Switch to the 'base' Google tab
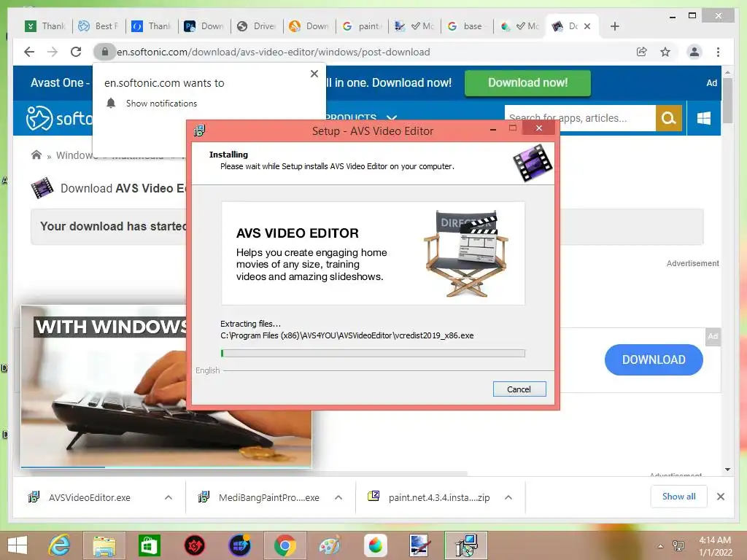The image size is (747, 560). point(467,26)
